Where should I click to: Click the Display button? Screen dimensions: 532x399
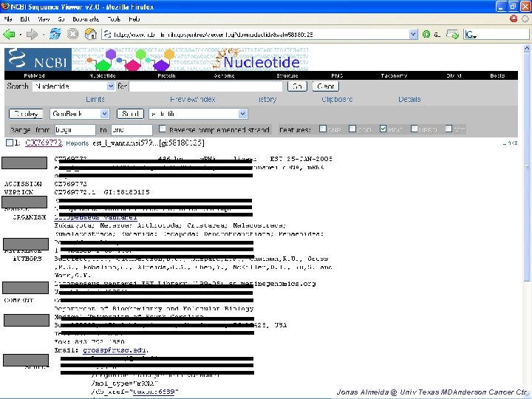point(26,114)
